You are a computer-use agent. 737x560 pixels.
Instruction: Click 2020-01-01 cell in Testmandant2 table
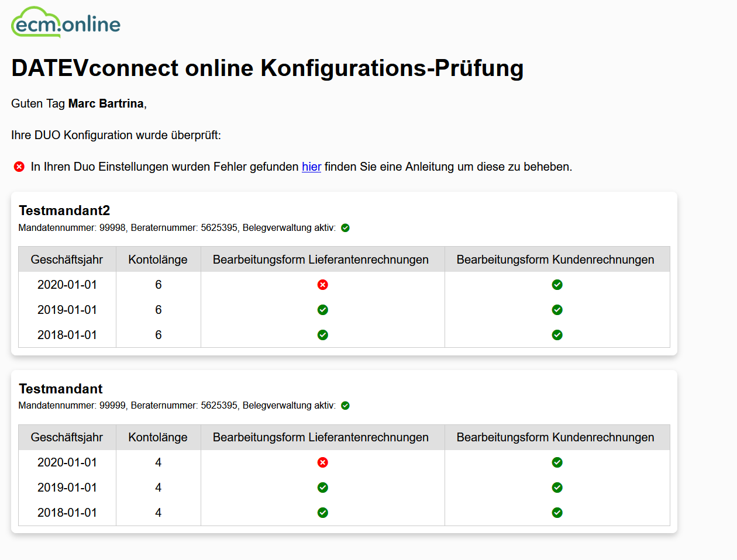coord(67,285)
